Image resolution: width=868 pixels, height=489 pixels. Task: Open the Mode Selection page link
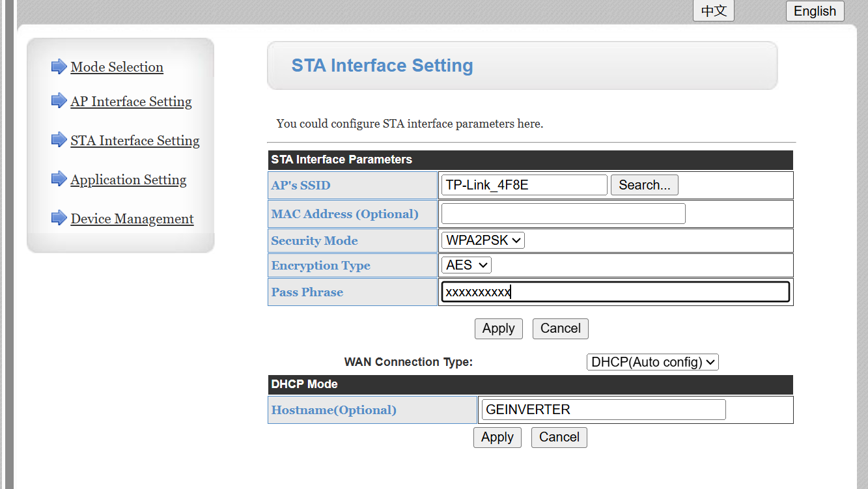[117, 67]
